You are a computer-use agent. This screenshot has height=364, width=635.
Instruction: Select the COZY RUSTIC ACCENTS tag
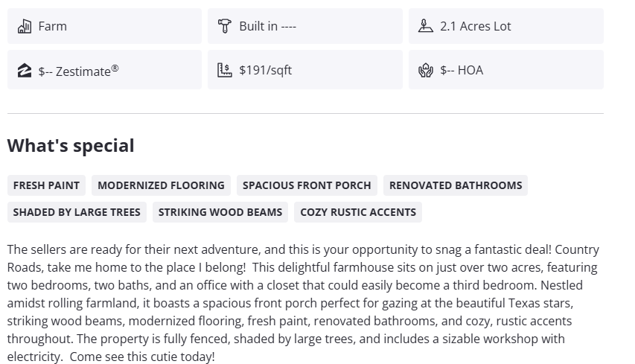click(358, 212)
